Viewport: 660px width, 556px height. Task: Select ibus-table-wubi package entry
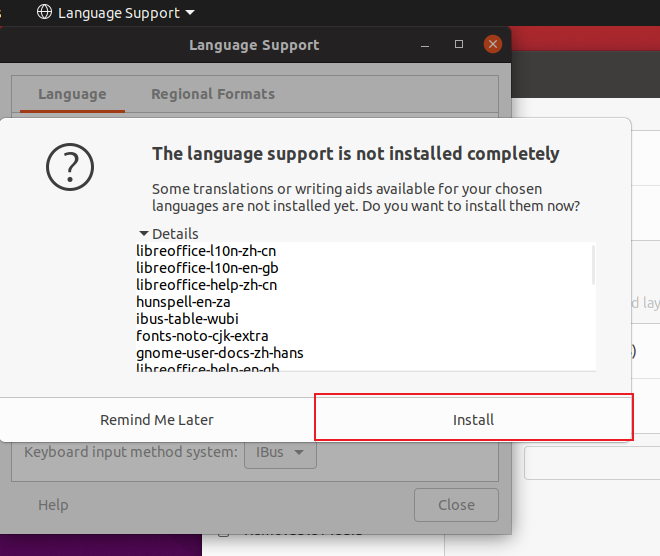pos(187,318)
